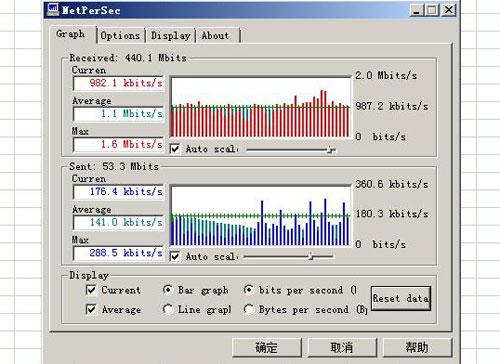Click the NetPerSec title bar app icon

tap(53, 10)
